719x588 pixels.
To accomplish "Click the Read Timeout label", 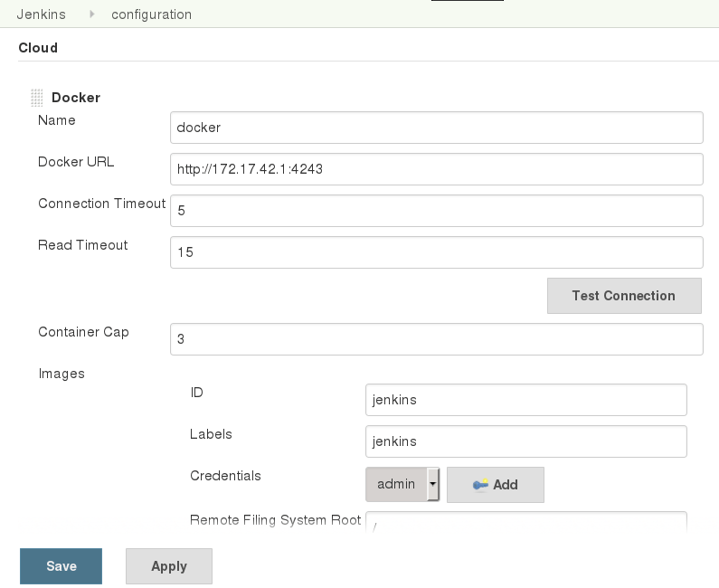I will coord(82,245).
